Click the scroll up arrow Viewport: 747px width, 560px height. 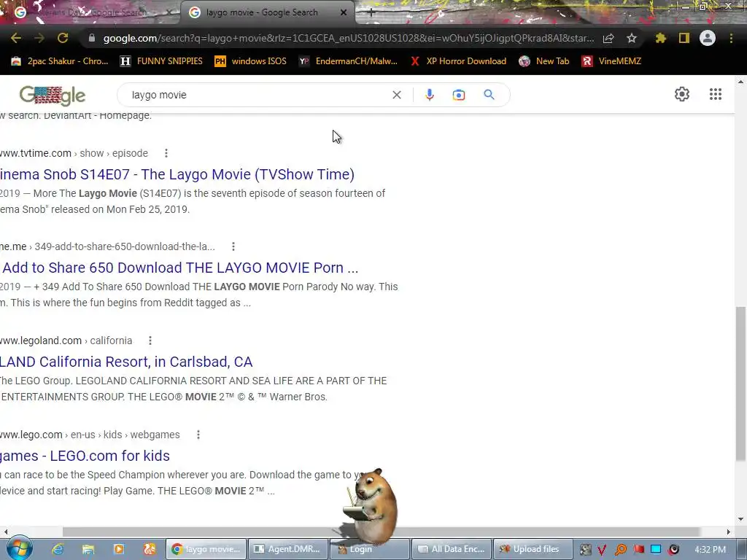point(741,82)
